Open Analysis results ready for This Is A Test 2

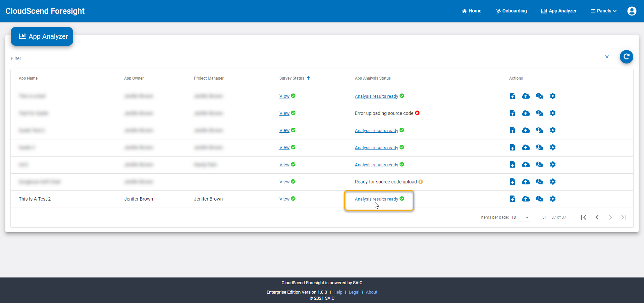tap(376, 199)
